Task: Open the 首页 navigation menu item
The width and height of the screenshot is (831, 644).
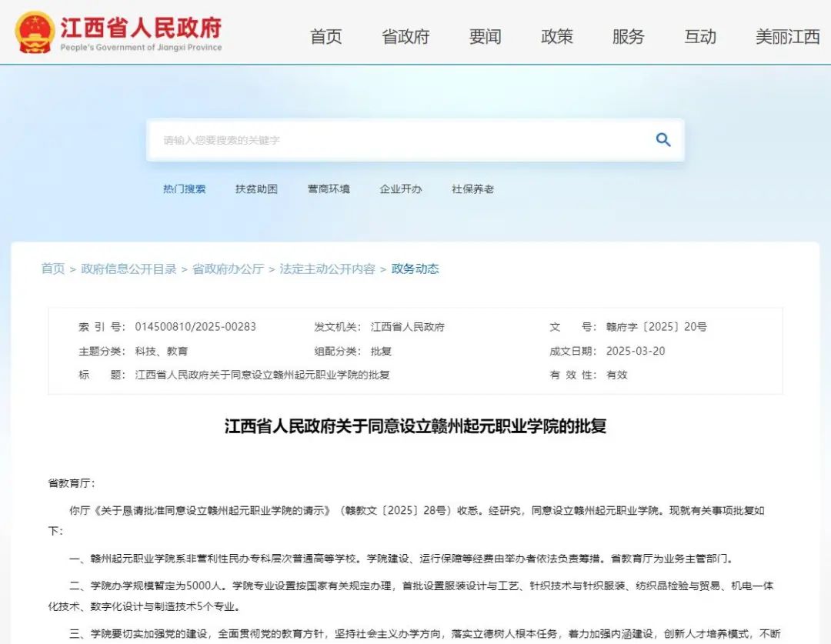Action: click(x=325, y=37)
